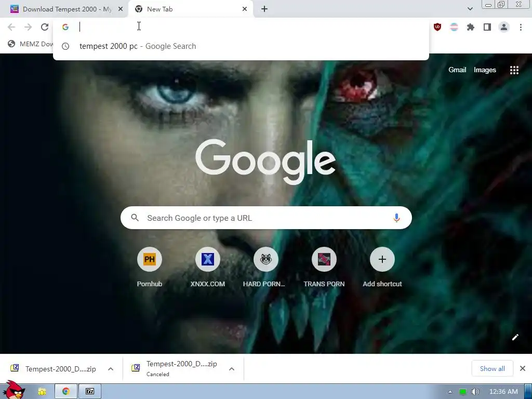Image resolution: width=532 pixels, height=399 pixels.
Task: Open the Chrome three-dot menu
Action: [521, 27]
